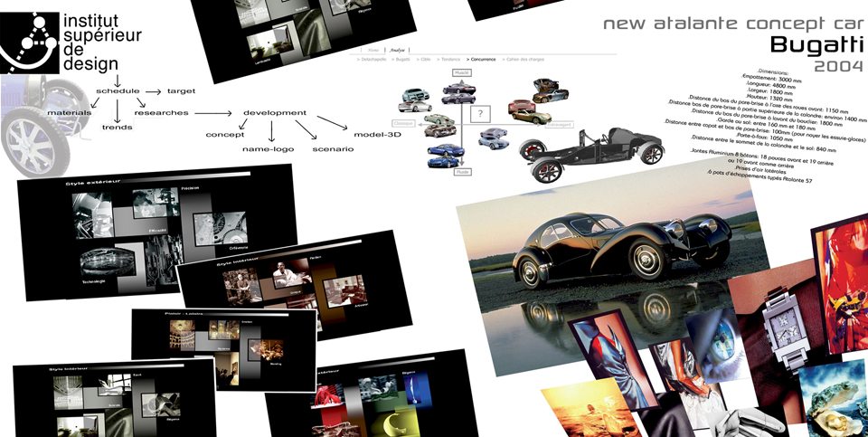Click the Technologie label on Style extérieur board

(x=92, y=280)
